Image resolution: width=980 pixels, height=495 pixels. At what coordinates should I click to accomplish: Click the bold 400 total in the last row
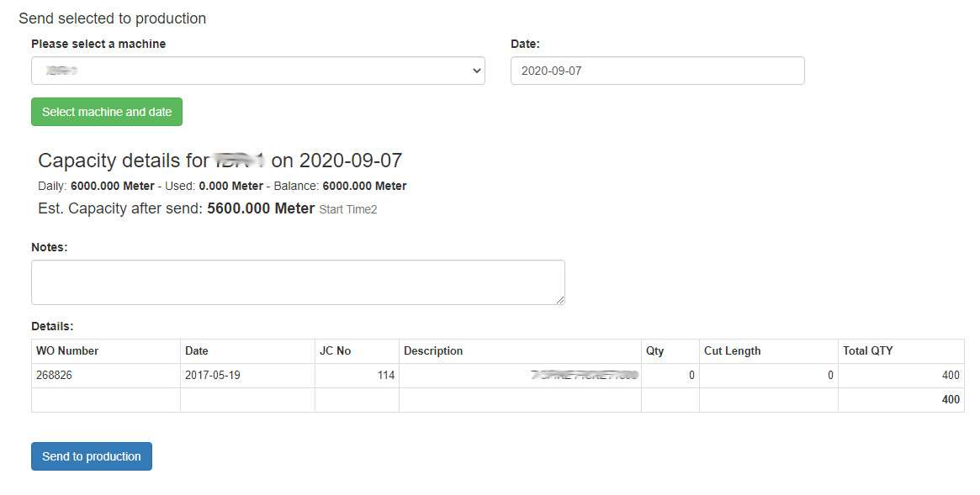tap(950, 400)
